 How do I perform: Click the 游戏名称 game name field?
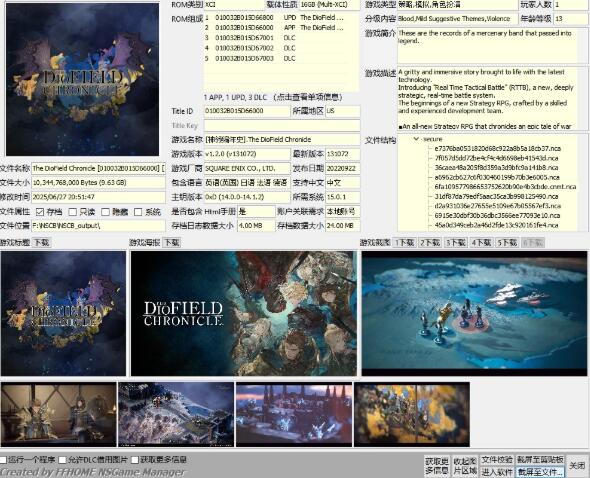(x=282, y=140)
